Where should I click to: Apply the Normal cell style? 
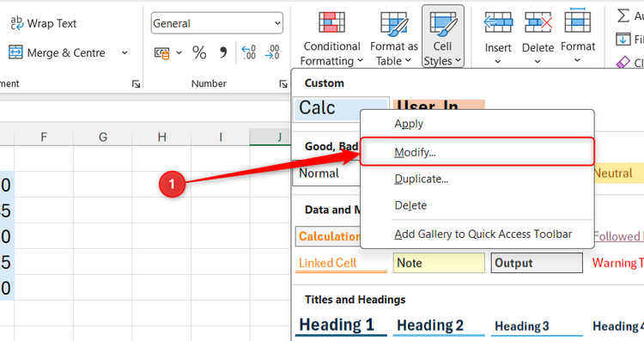pyautogui.click(x=327, y=174)
